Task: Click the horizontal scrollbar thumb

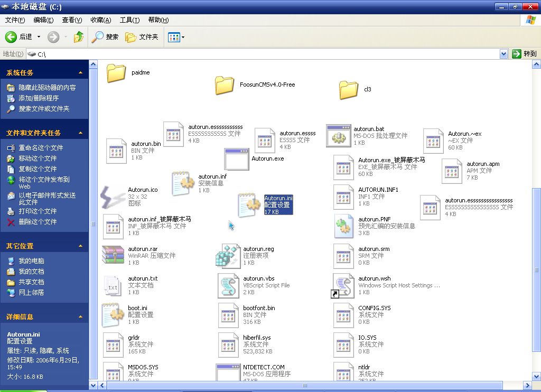Action: tap(305, 386)
